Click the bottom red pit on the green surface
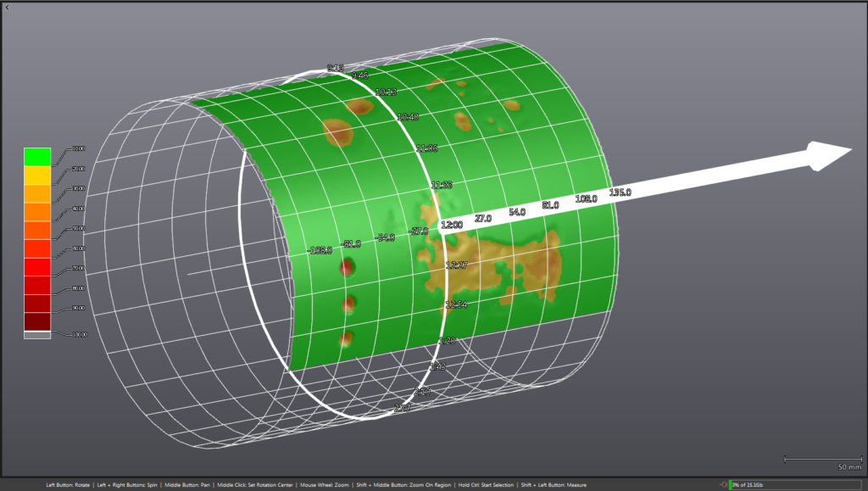 (346, 340)
